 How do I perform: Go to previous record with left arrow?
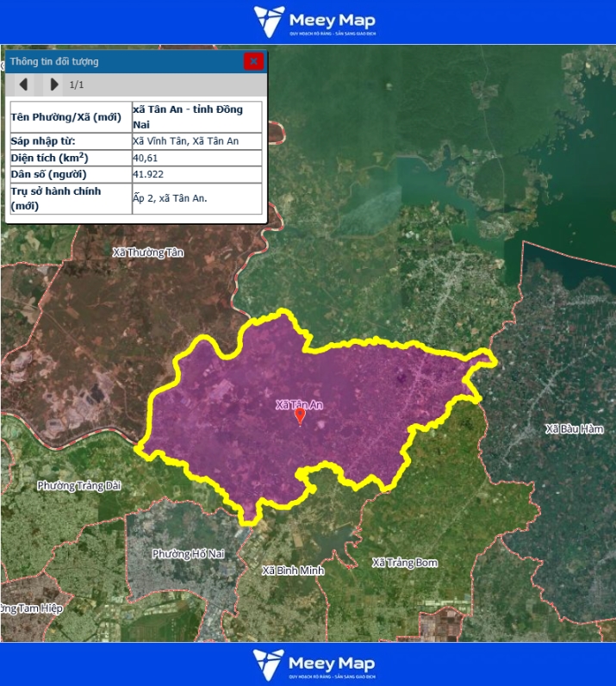[x=24, y=84]
